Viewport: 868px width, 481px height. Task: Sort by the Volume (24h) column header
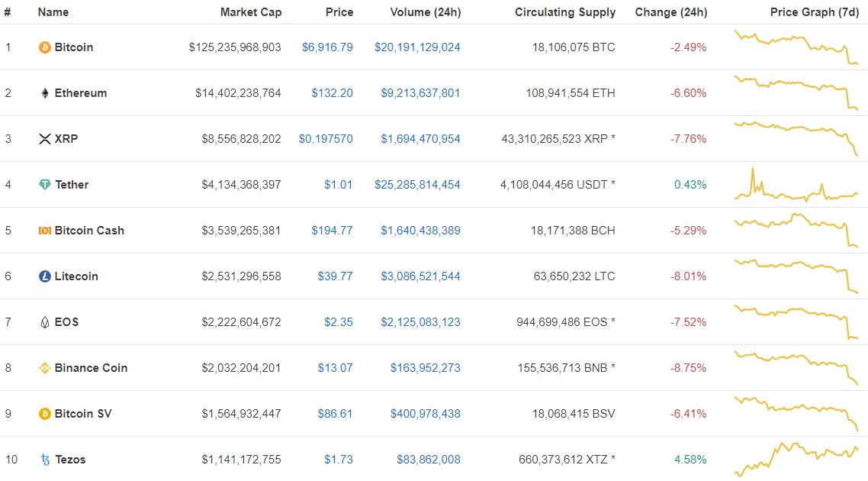(425, 12)
